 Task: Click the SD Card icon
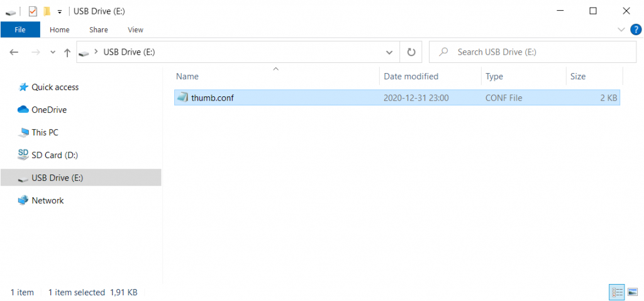(23, 155)
